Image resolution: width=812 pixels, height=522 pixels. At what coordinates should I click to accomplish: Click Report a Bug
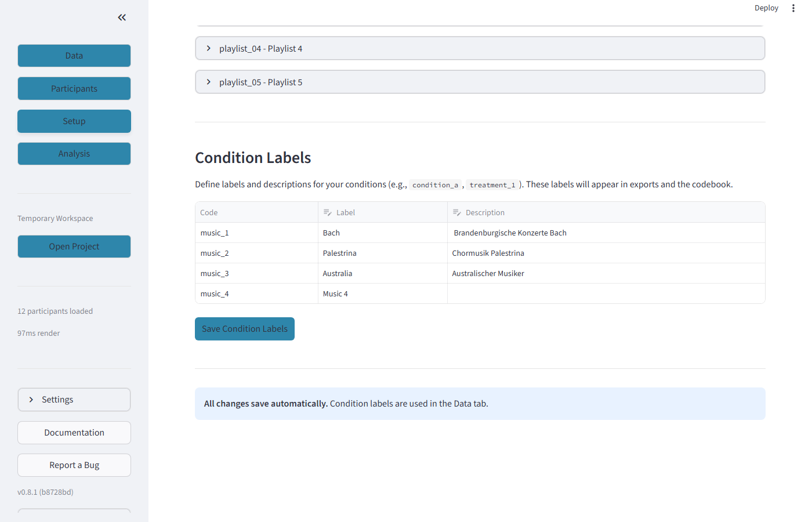(74, 465)
